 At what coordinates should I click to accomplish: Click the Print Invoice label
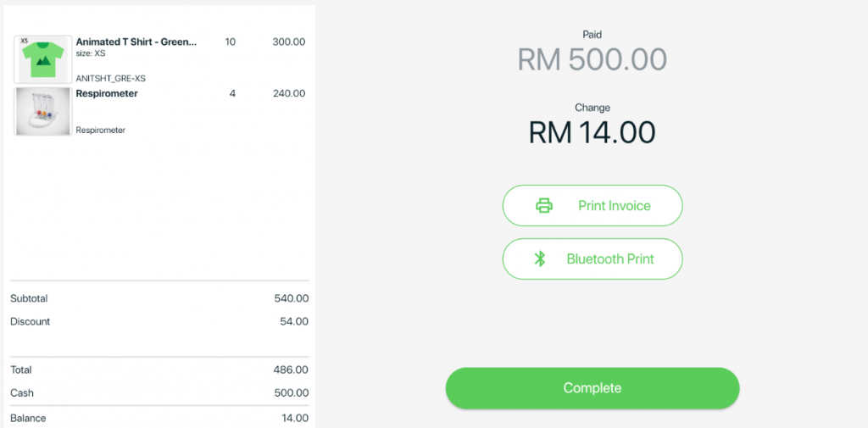(x=614, y=206)
